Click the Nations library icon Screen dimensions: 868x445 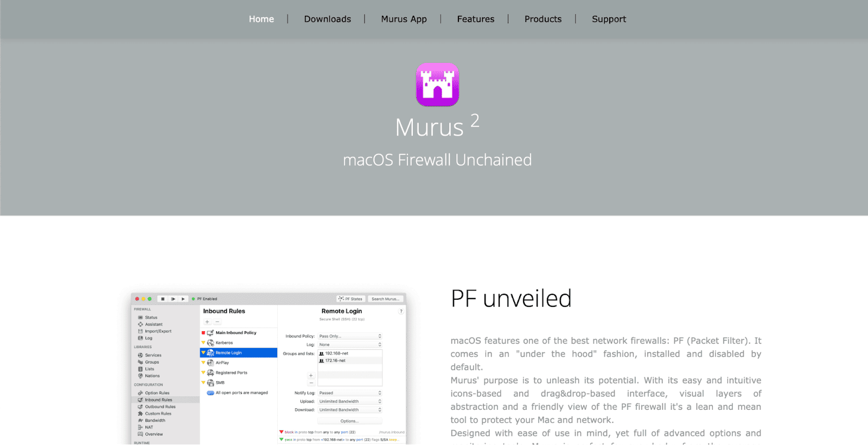pyautogui.click(x=141, y=376)
